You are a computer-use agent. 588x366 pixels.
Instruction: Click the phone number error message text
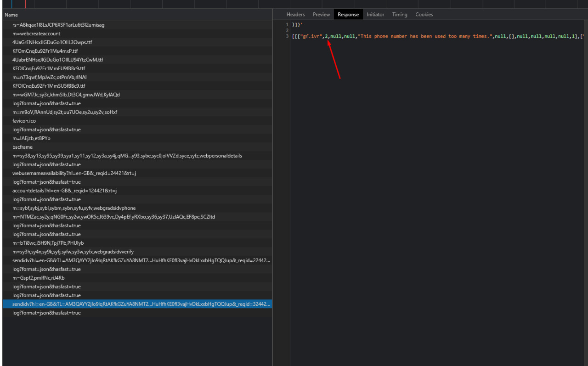click(425, 36)
